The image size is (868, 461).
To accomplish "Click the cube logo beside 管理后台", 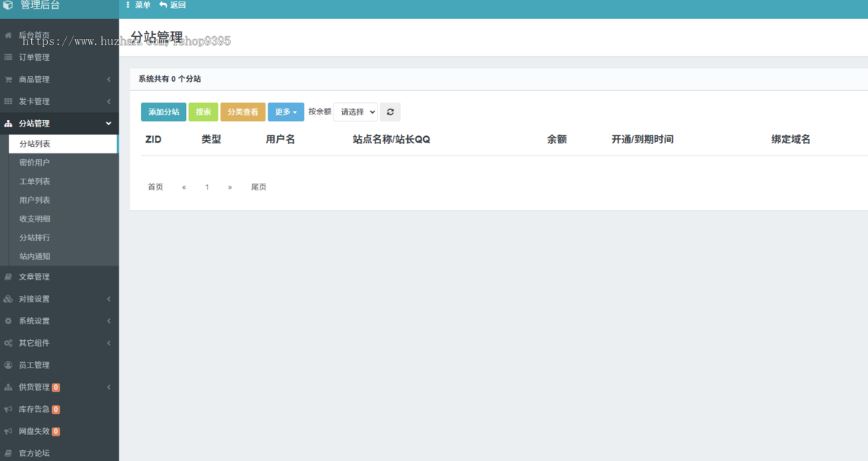I will 8,5.
